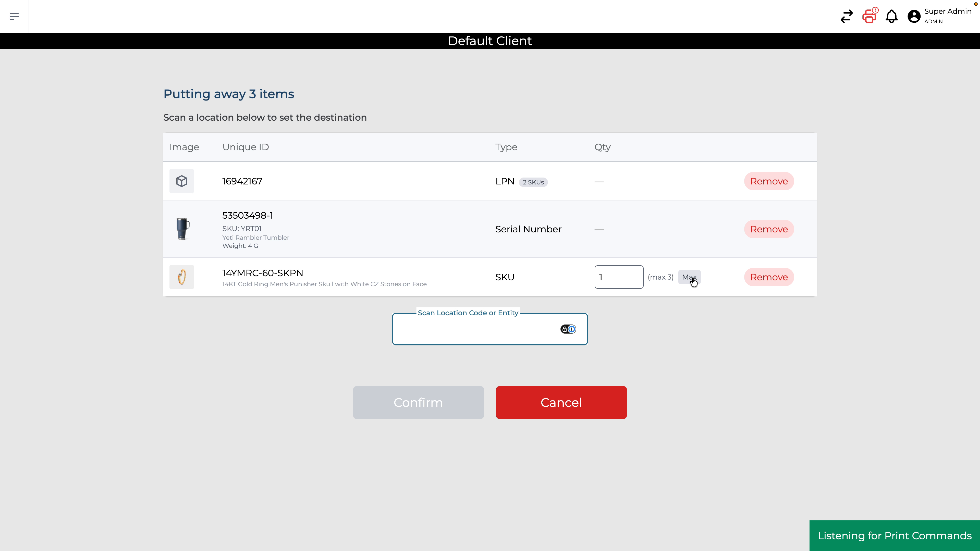Click the SKU type cell in ring row
Image resolution: width=980 pixels, height=551 pixels.
point(505,277)
